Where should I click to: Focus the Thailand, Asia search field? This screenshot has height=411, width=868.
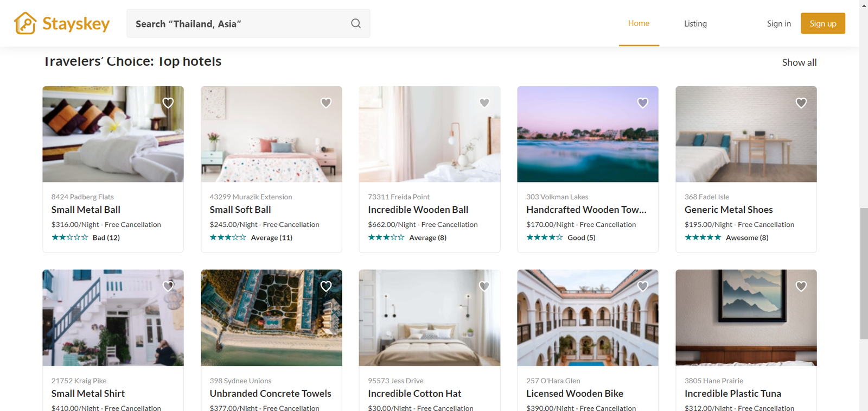[239, 24]
